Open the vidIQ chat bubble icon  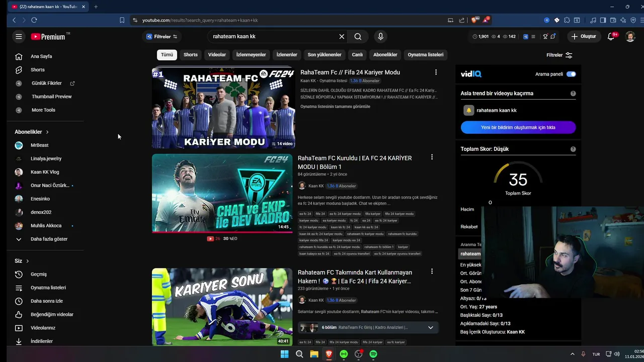pos(553,36)
